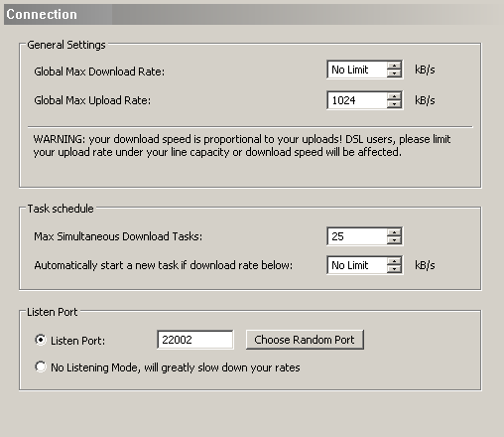Increase Global Max Download Rate with up arrow
Viewport: 504px width, 437px height.
[x=394, y=66]
